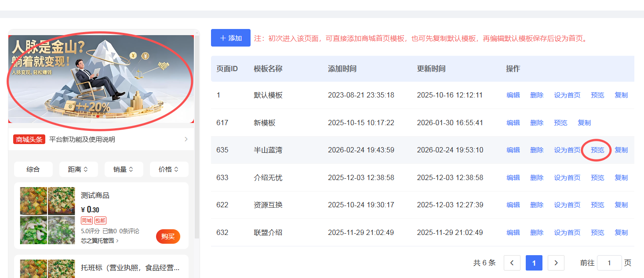The image size is (644, 278).
Task: Open the 商城头条 right chevron arrow
Action: pos(186,139)
